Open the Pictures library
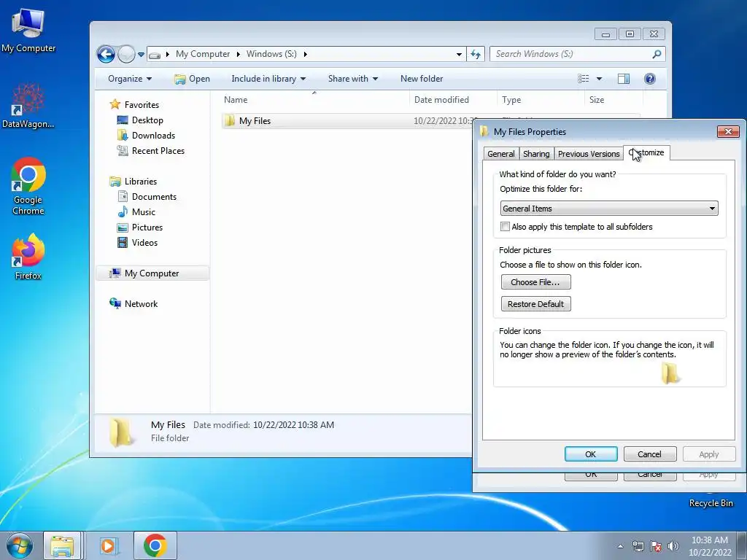This screenshot has height=560, width=747. (147, 227)
